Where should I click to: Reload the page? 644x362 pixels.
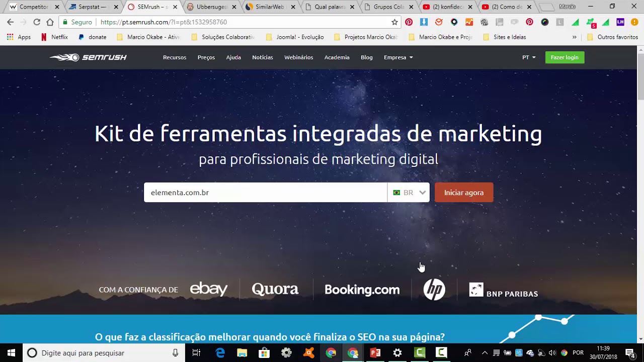point(37,22)
